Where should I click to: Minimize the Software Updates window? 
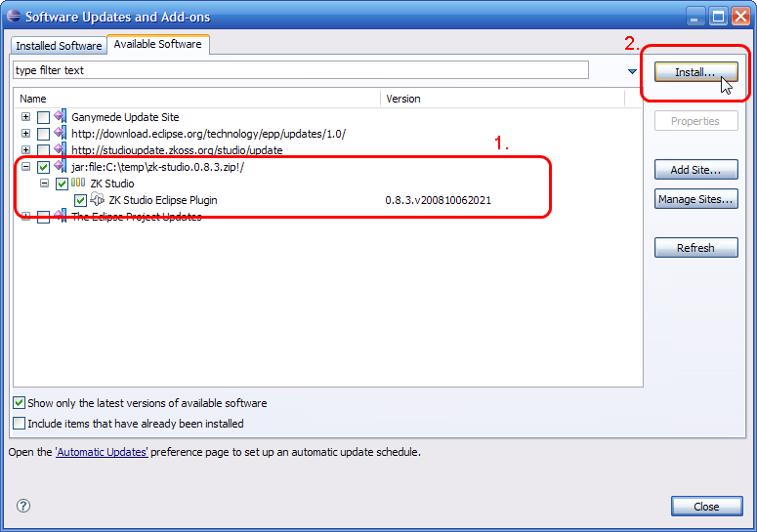pyautogui.click(x=694, y=17)
